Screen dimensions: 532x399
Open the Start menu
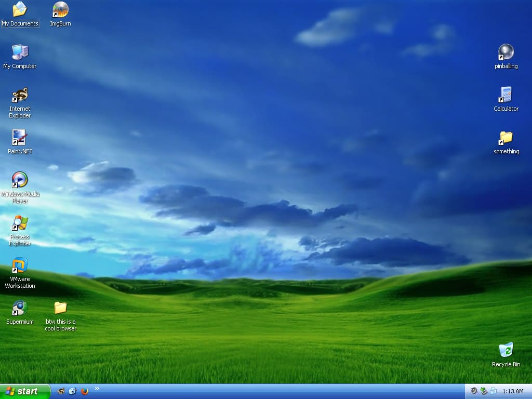(x=21, y=391)
